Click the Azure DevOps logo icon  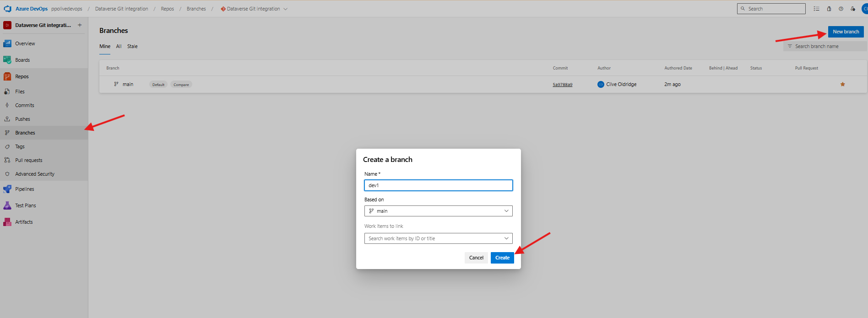tap(7, 9)
